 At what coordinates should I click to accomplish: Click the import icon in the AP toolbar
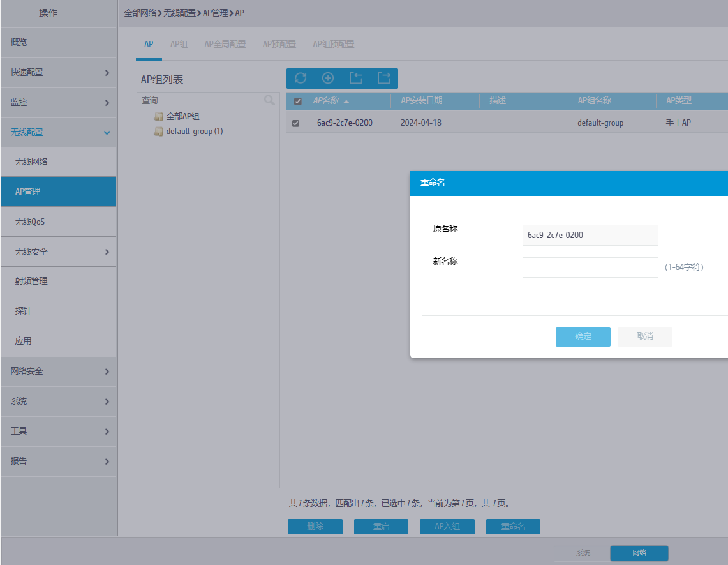356,78
